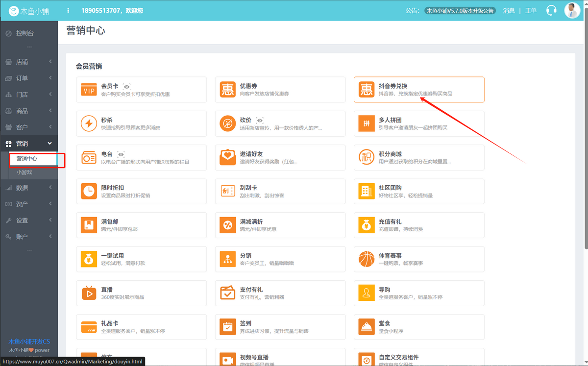This screenshot has width=588, height=366.
Task: Click the 礼品卡 card icon
Action: [x=89, y=327]
